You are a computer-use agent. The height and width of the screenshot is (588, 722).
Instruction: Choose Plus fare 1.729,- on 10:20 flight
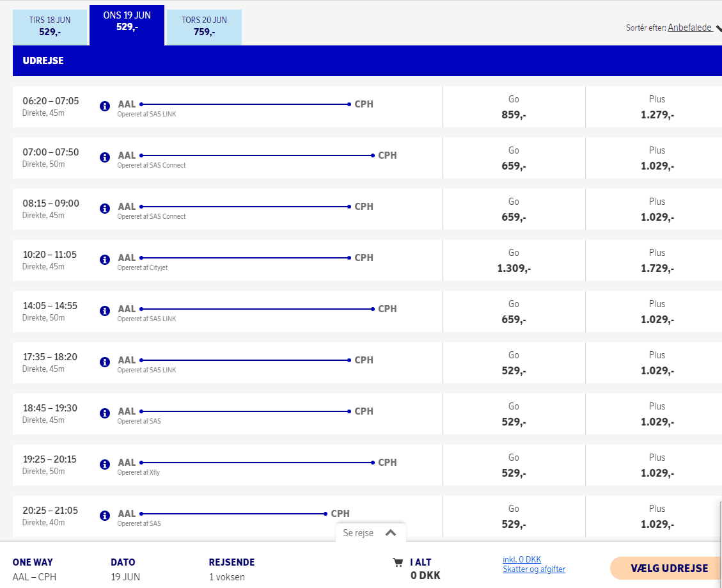click(x=657, y=261)
